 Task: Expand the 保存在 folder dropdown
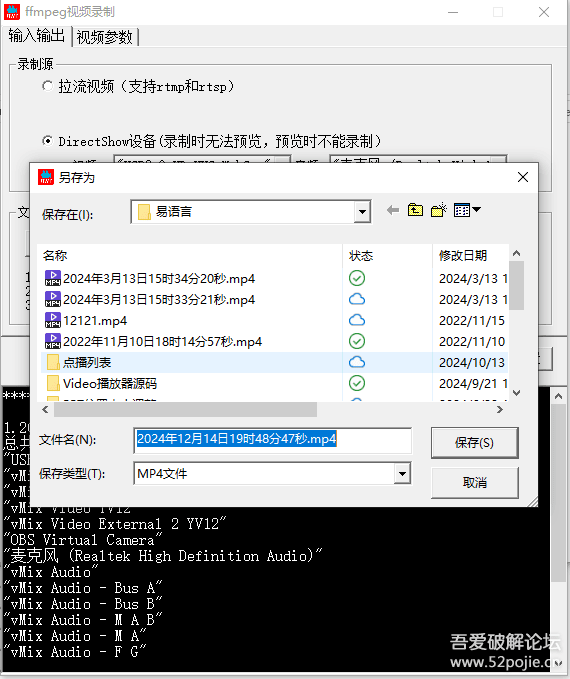(x=362, y=212)
